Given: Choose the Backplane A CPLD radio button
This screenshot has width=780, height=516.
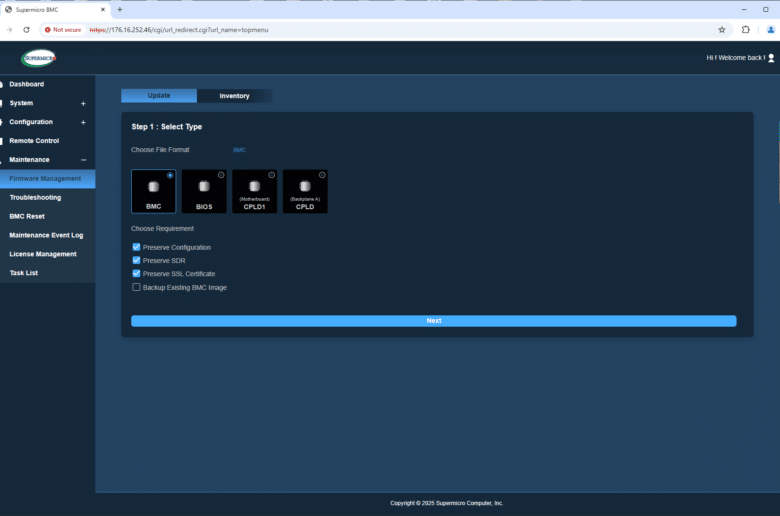Looking at the screenshot, I should coord(322,175).
